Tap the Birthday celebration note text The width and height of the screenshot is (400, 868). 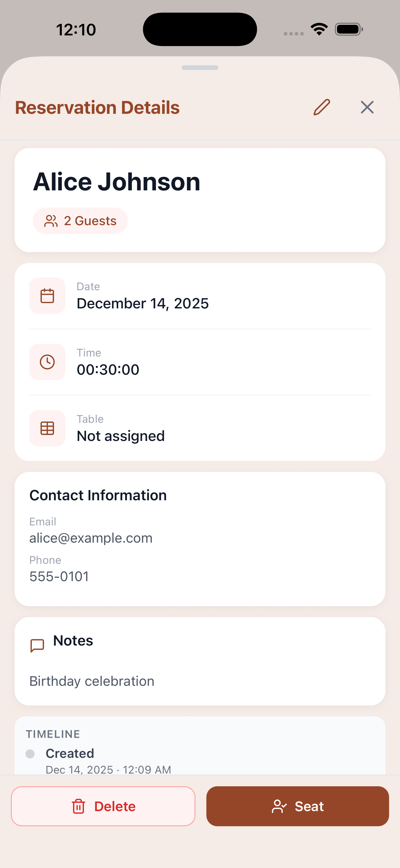pyautogui.click(x=92, y=681)
